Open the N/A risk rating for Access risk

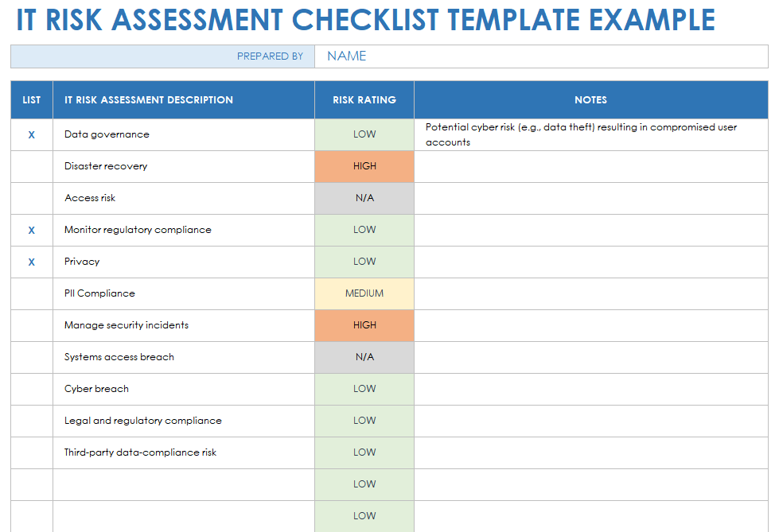pyautogui.click(x=364, y=199)
